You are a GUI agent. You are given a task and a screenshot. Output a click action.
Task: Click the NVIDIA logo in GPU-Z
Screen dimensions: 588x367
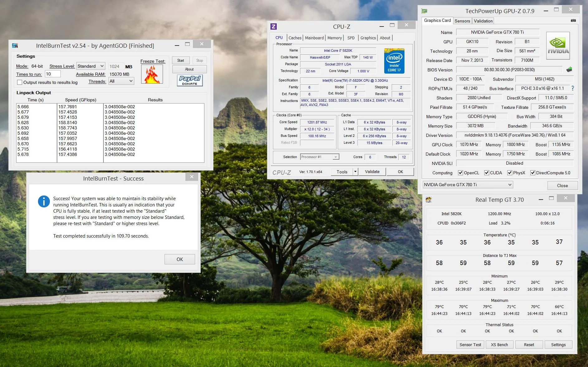pos(558,46)
